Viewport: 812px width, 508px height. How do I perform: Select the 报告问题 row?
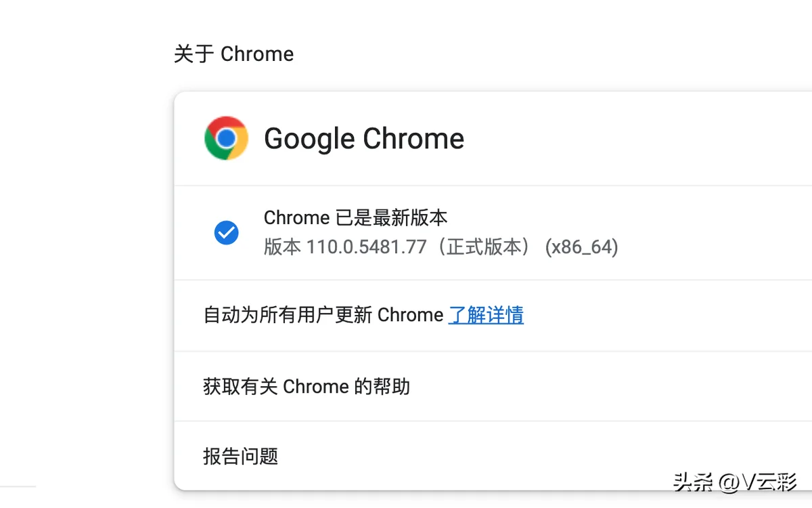pos(493,456)
